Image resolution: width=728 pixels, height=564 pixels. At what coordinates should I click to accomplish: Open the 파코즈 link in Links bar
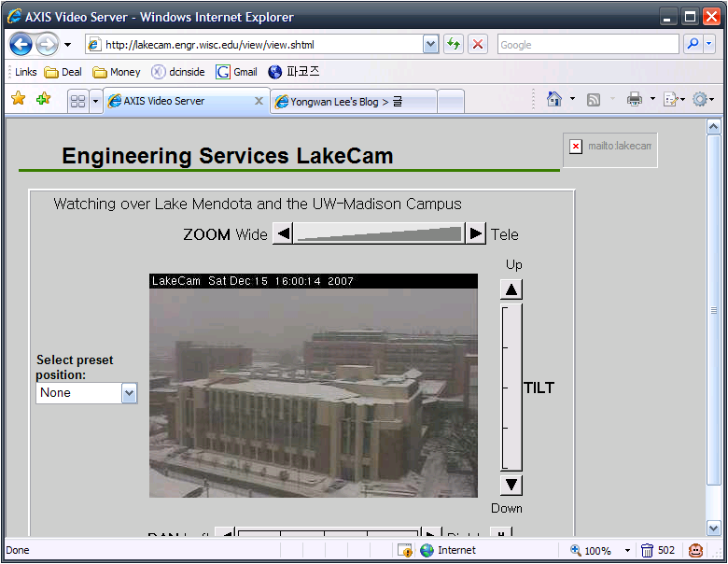click(294, 72)
